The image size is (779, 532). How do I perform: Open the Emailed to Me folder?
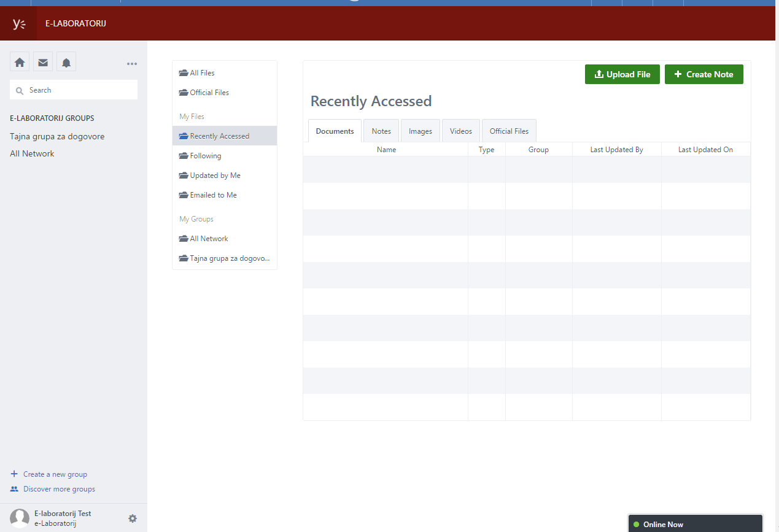point(213,195)
